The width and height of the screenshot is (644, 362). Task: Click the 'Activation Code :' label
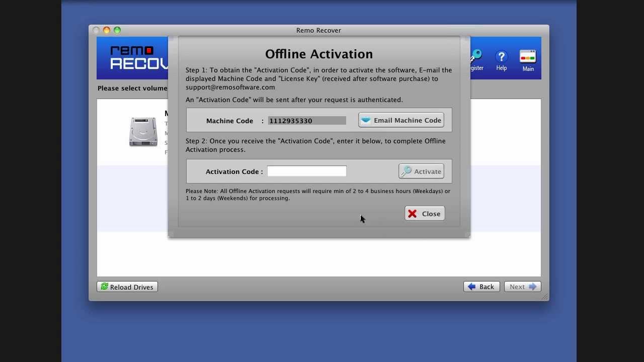(234, 171)
